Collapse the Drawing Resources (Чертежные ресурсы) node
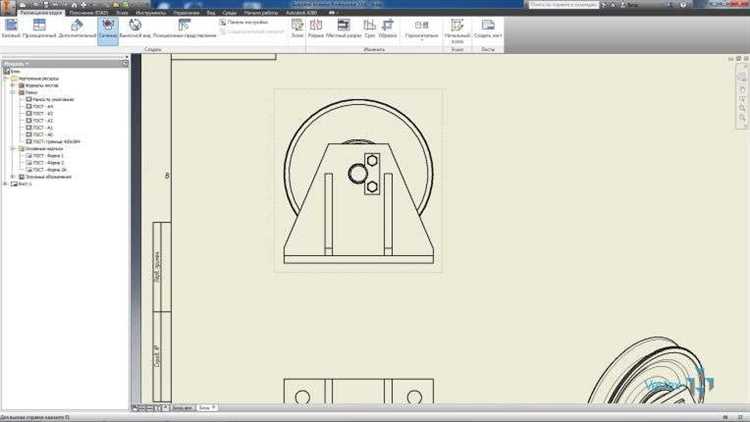 pyautogui.click(x=6, y=78)
